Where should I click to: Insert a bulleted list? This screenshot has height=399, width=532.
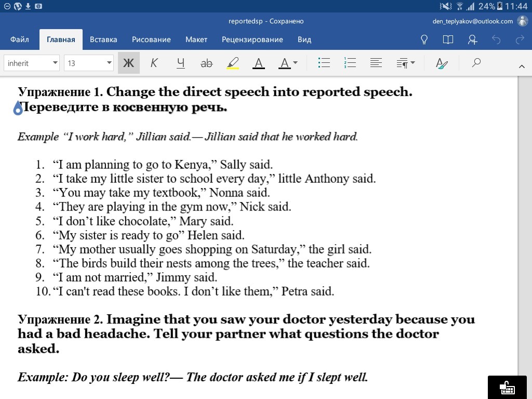pos(324,63)
